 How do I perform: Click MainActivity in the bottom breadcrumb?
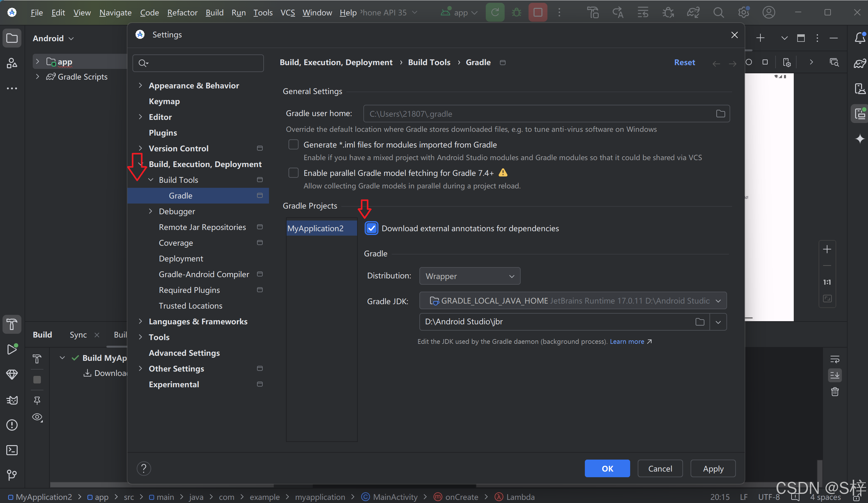(x=395, y=497)
